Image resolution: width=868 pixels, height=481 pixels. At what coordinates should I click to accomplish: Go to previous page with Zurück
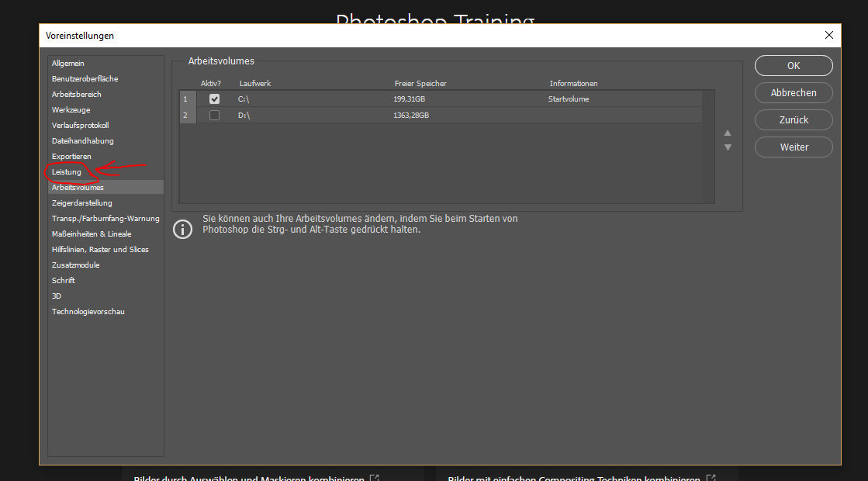794,119
